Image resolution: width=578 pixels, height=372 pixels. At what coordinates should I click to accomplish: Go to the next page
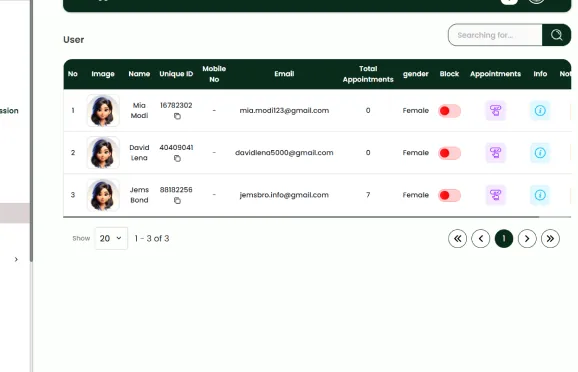tap(527, 239)
